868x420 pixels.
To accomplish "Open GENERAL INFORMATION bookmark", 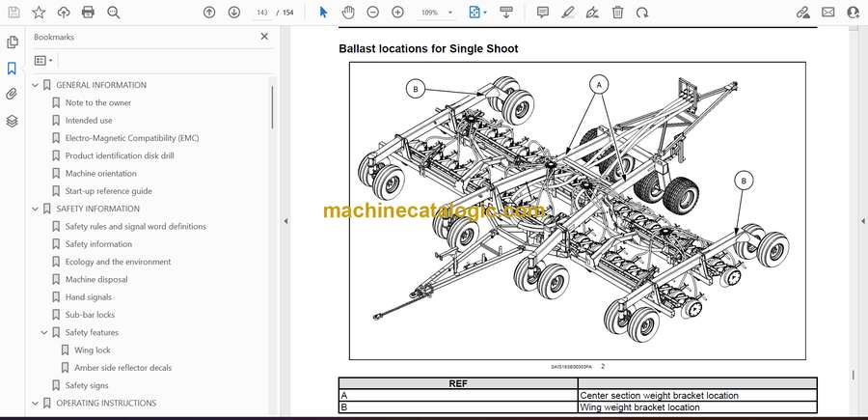I will [101, 85].
